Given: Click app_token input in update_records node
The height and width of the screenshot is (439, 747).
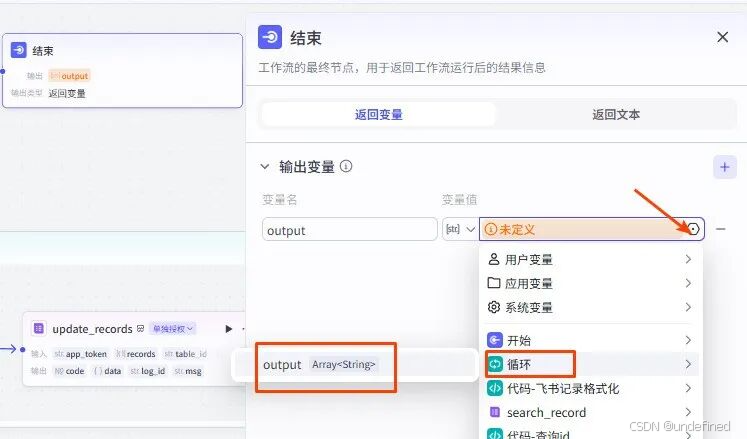Looking at the screenshot, I should click(x=80, y=354).
